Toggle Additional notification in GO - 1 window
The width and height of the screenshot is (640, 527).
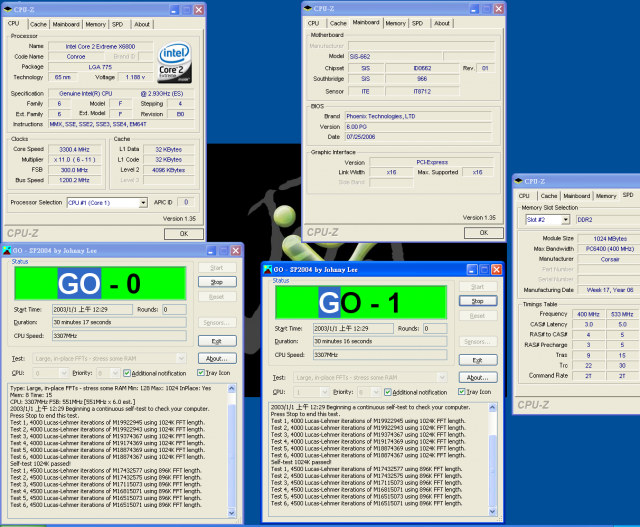(416, 392)
